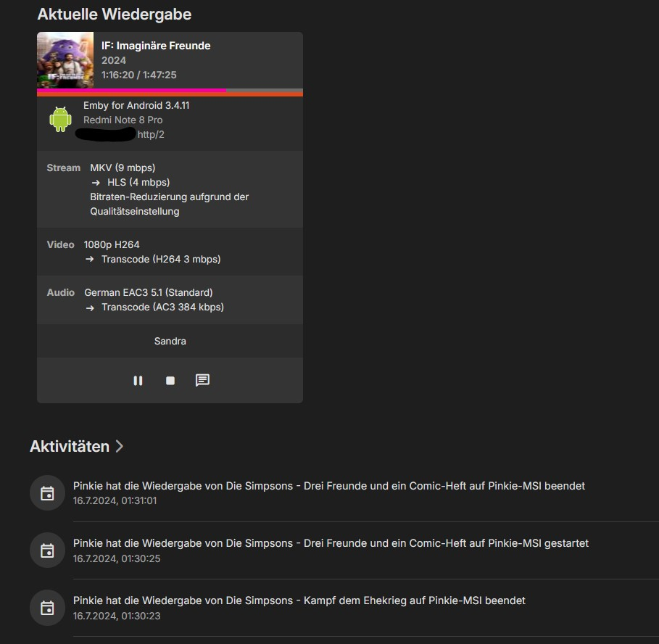
Task: Click the Redmi Note 8 Pro device name
Action: 123,120
